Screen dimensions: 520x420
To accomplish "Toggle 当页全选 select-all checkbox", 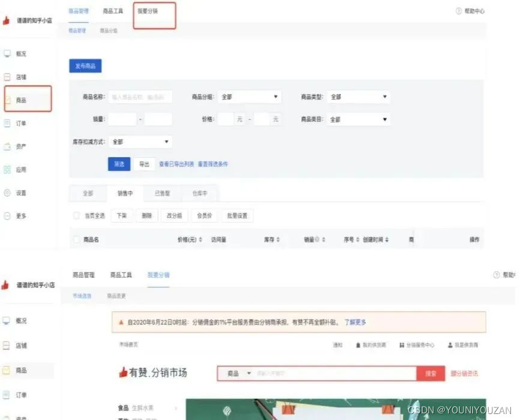I will click(x=76, y=215).
